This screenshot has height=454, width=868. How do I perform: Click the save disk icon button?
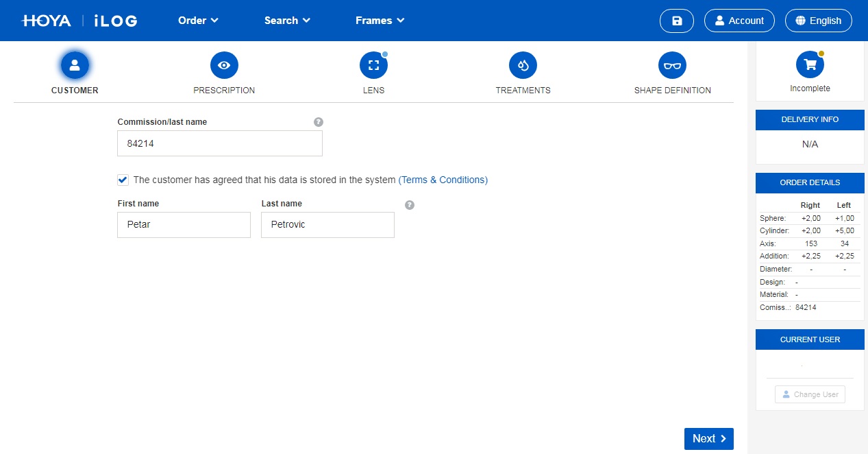click(x=677, y=21)
